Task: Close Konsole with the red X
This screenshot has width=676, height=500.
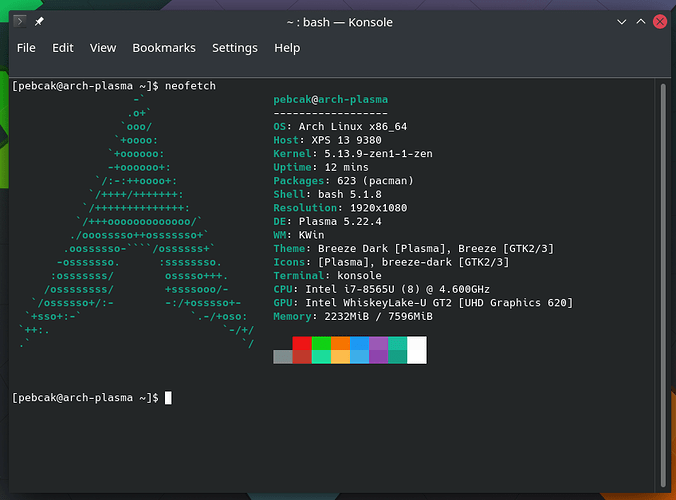Action: point(660,22)
